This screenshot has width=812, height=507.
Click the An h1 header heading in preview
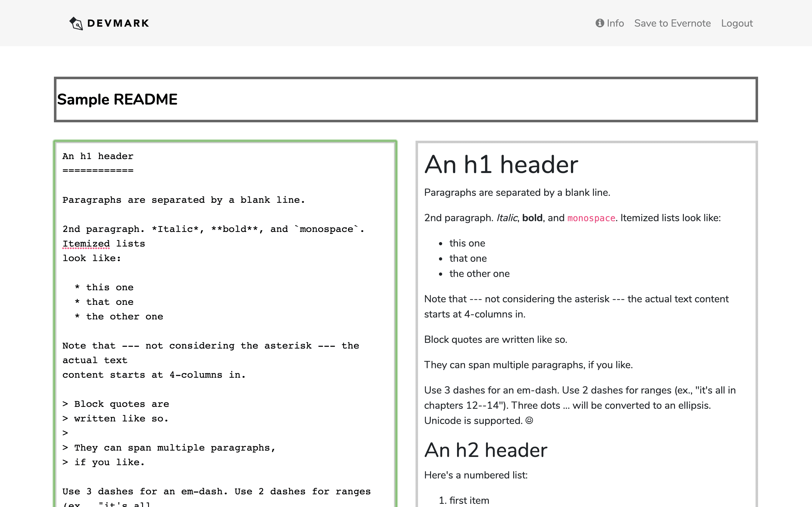[501, 164]
